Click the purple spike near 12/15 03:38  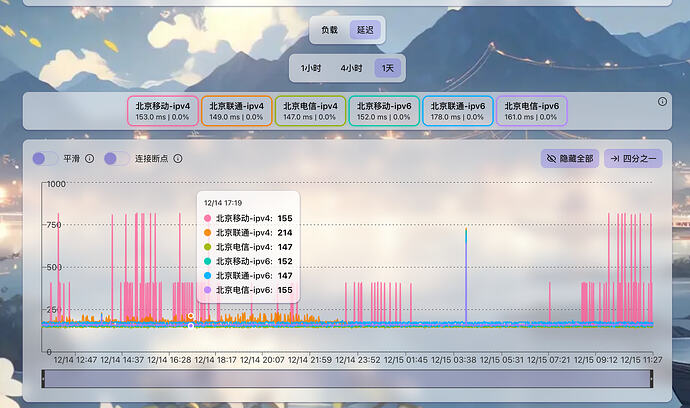(x=466, y=275)
